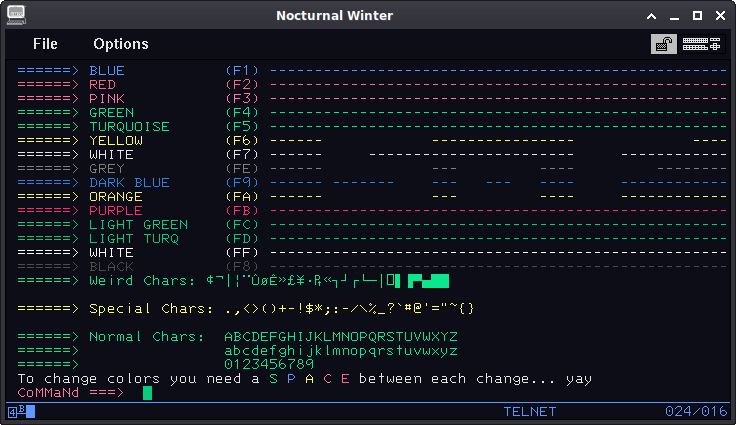Click the status bar session indicator icon

coord(21,412)
